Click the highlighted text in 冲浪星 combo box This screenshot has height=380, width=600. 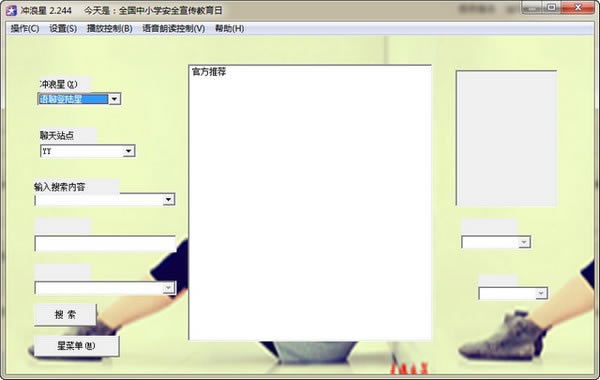pyautogui.click(x=73, y=99)
